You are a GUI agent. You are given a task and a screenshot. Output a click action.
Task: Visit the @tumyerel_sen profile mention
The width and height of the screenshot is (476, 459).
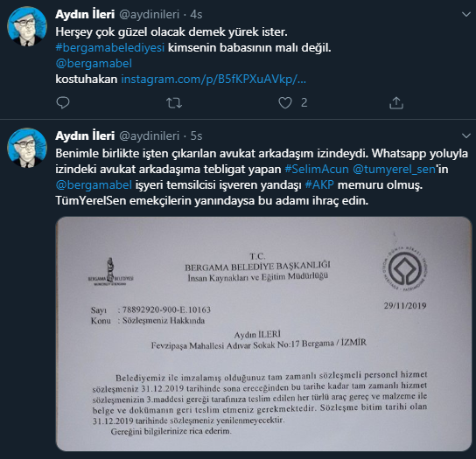tap(394, 169)
